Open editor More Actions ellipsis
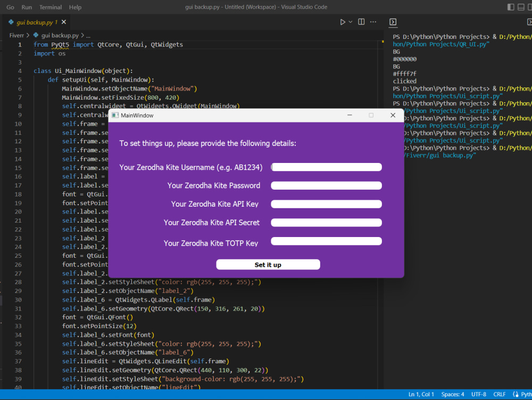Viewport: 532px width, 400px height. [x=373, y=22]
